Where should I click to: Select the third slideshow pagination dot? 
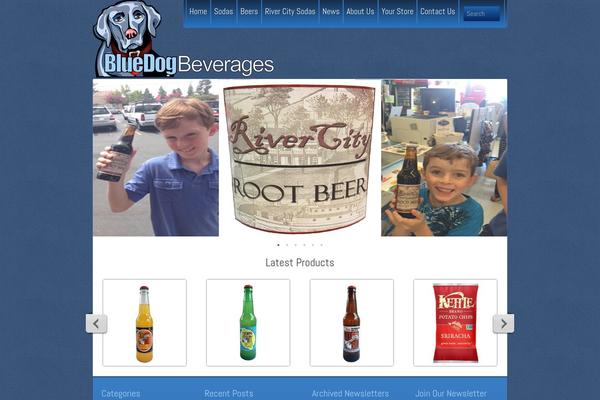[296, 245]
